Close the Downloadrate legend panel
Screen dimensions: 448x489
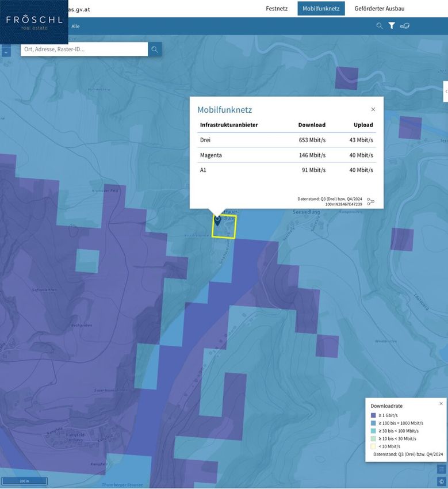tap(441, 404)
